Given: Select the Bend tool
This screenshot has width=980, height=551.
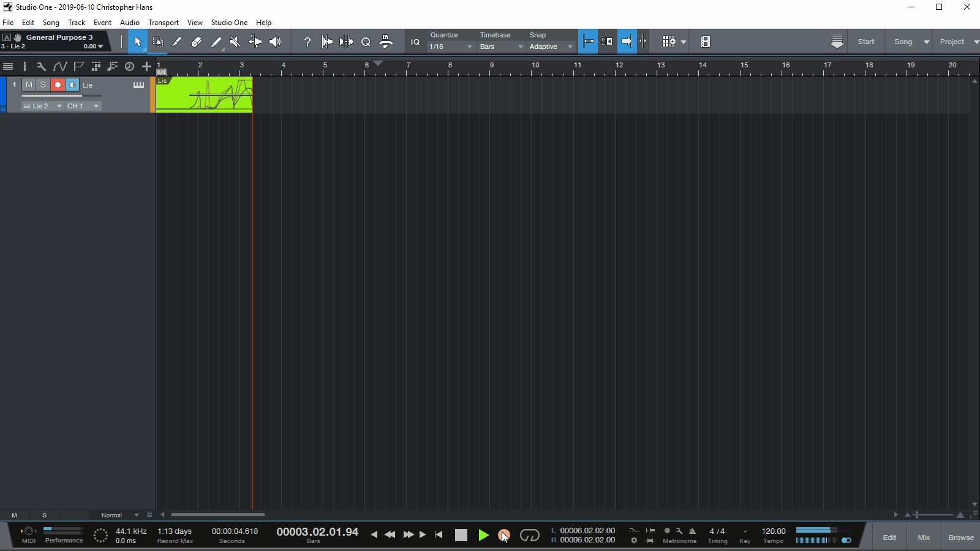Looking at the screenshot, I should point(255,42).
